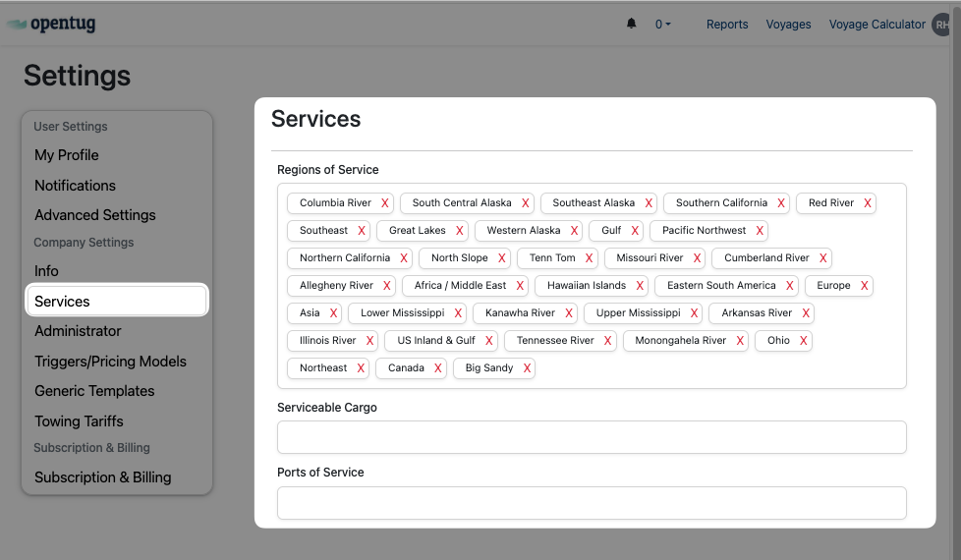
Task: Remove the Columbia River region tag
Action: click(385, 203)
